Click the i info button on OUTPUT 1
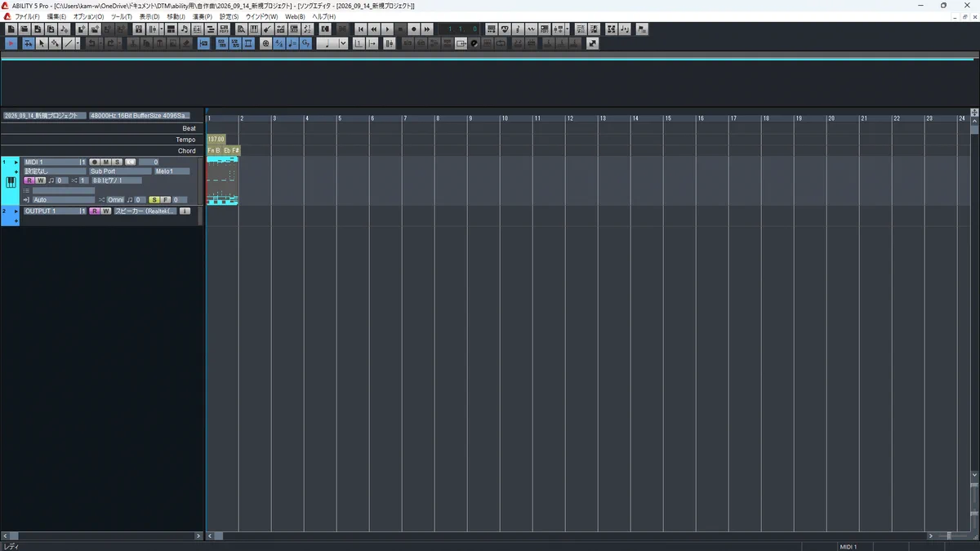This screenshot has height=551, width=980. click(x=185, y=211)
